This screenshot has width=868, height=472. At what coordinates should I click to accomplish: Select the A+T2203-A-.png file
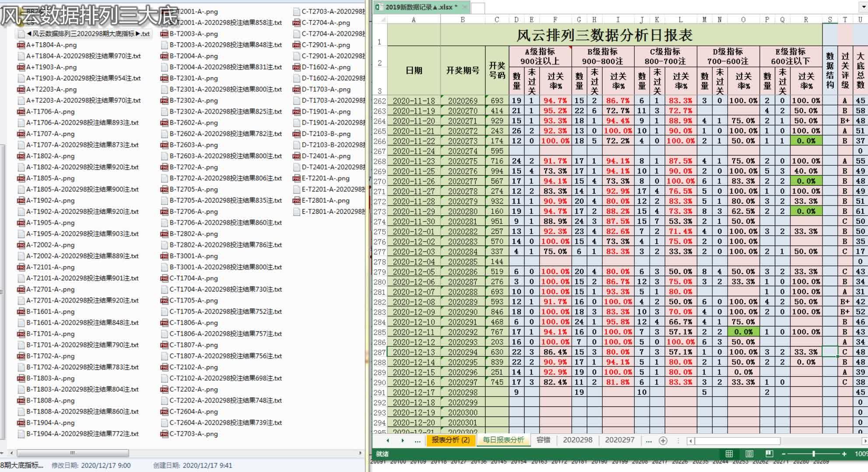click(x=47, y=89)
